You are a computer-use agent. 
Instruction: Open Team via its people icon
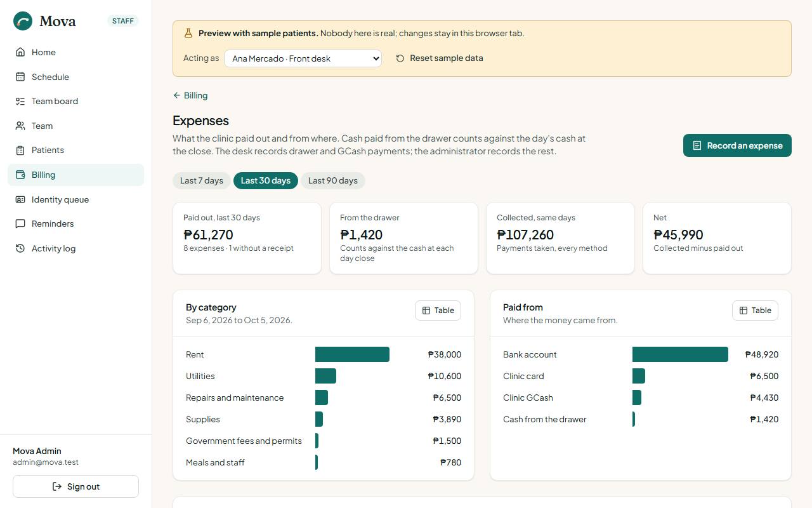(20, 126)
